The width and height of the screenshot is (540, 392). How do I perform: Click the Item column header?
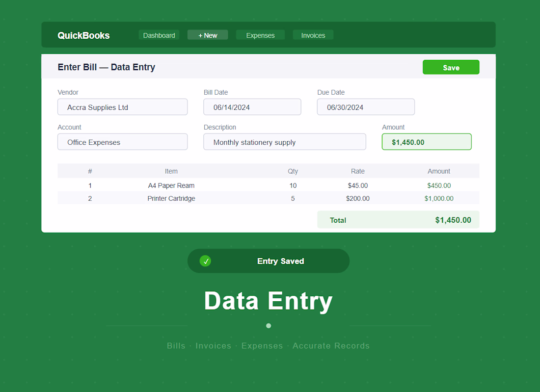tap(171, 171)
